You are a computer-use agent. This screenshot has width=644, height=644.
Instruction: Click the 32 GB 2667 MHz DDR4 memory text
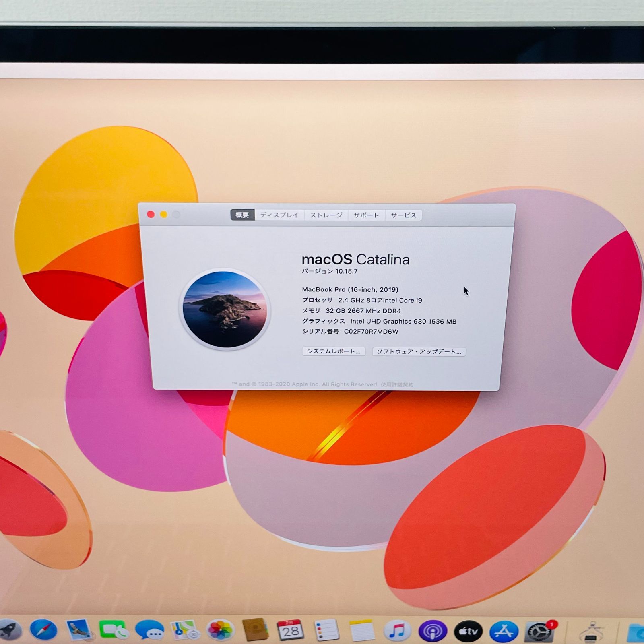point(363,311)
